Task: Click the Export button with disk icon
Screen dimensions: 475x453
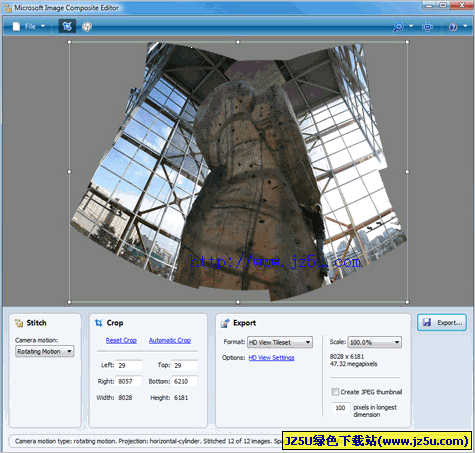Action: pos(442,322)
